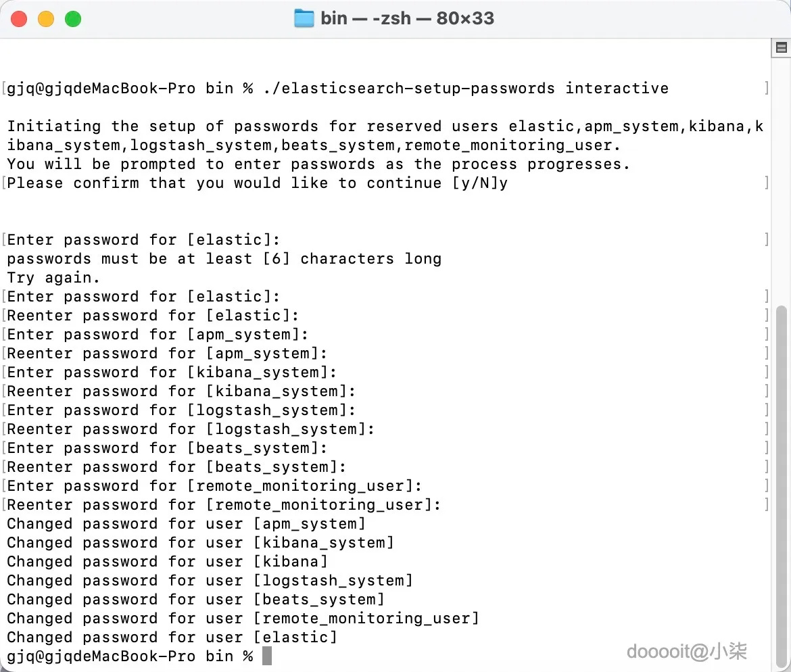Click the folder proxy icon in title bar
Image resolution: width=791 pixels, height=672 pixels.
[x=304, y=18]
